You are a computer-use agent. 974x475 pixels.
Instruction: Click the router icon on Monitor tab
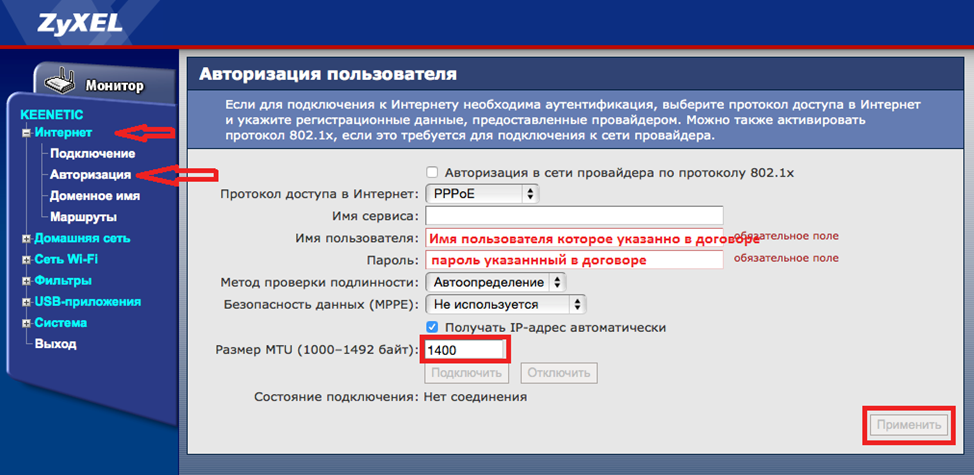click(x=60, y=83)
